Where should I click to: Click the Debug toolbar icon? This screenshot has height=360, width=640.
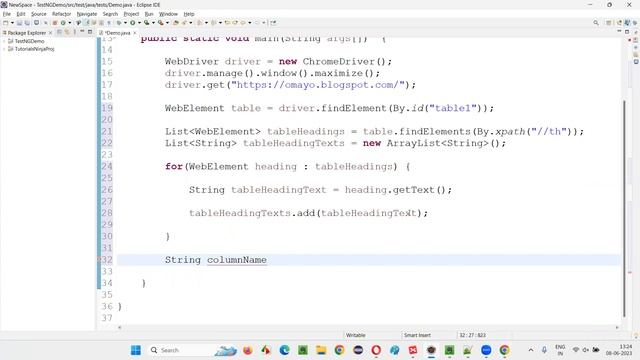118,23
